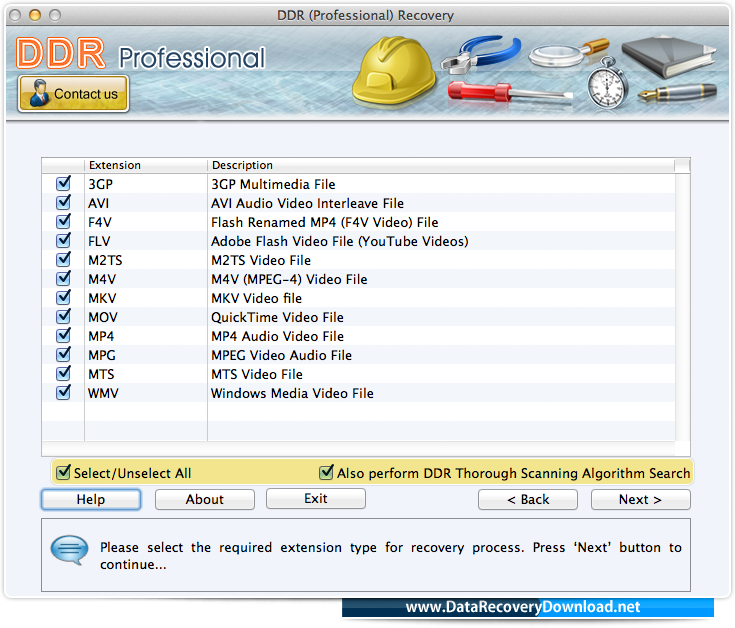Viewport: 735px width, 628px height.
Task: Click the WMV extension cell
Action: coord(146,393)
